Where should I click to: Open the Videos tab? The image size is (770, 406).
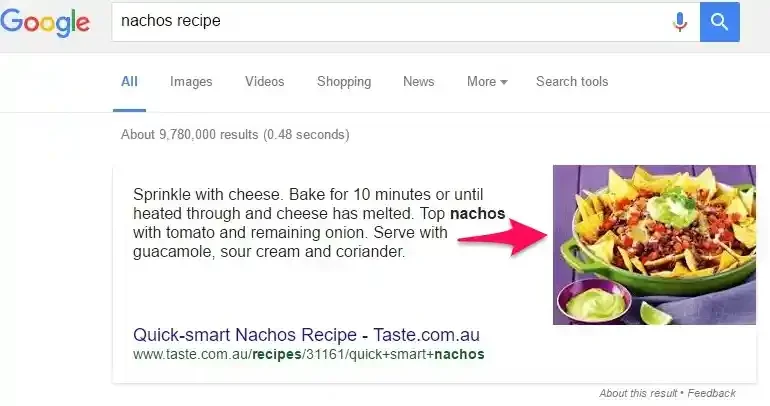[265, 81]
